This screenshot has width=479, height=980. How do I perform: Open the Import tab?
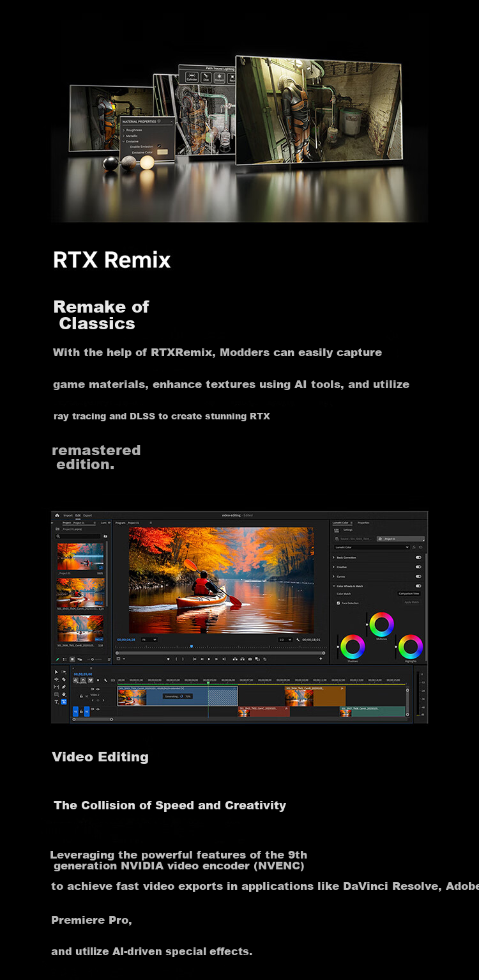[68, 515]
